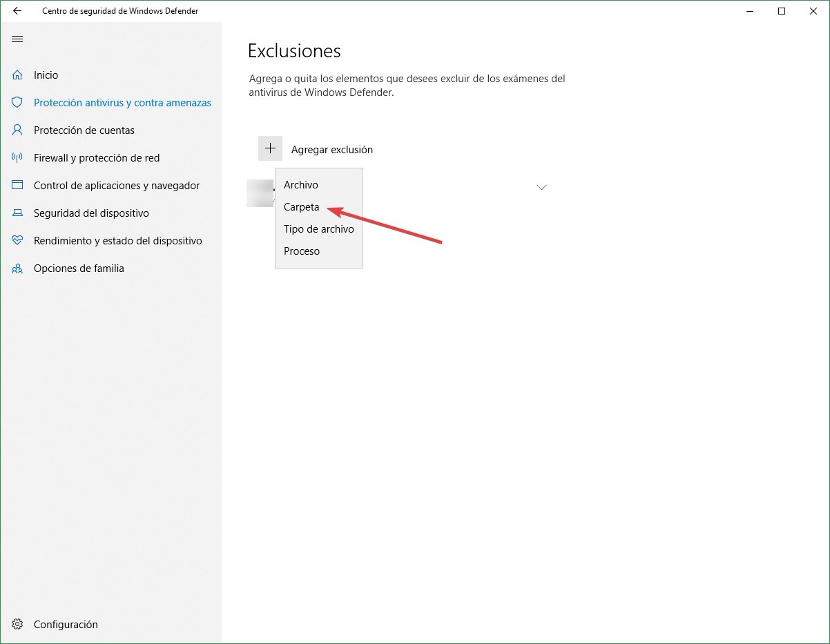Choose Carpeta in the dropdown menu

pyautogui.click(x=302, y=207)
